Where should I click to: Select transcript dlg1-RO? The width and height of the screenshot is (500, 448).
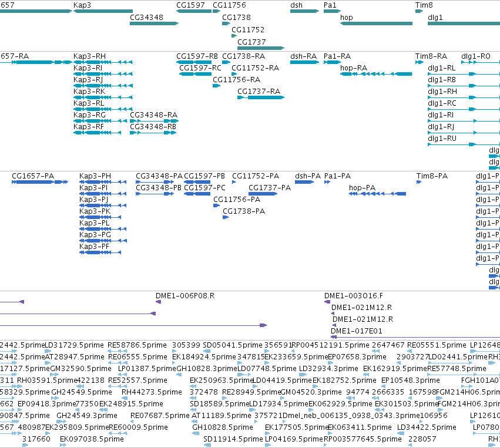pos(481,62)
